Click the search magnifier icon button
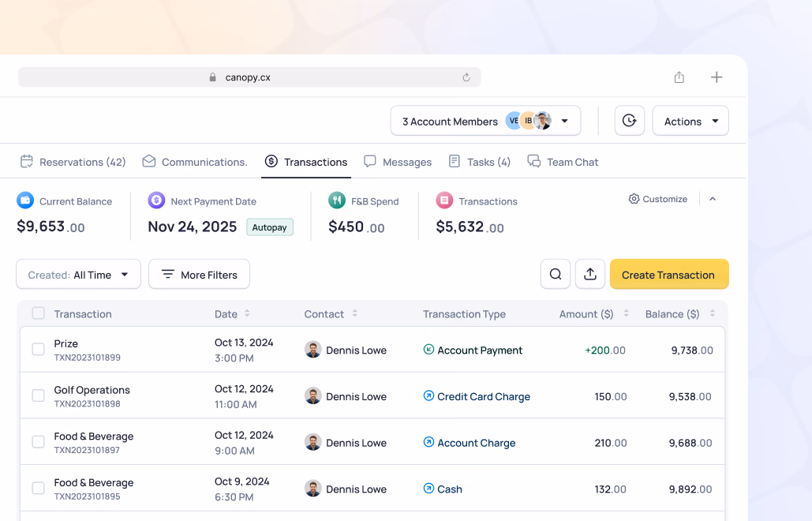 coord(556,274)
